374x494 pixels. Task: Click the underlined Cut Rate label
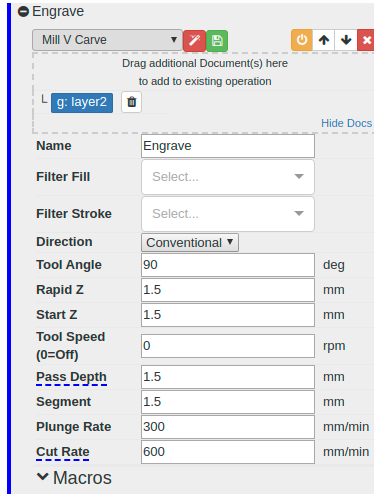(63, 452)
